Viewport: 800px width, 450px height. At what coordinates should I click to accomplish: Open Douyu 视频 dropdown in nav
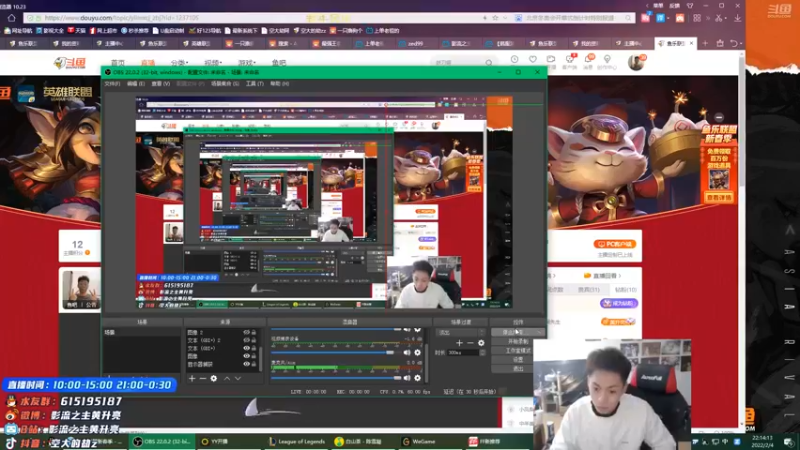(x=213, y=63)
